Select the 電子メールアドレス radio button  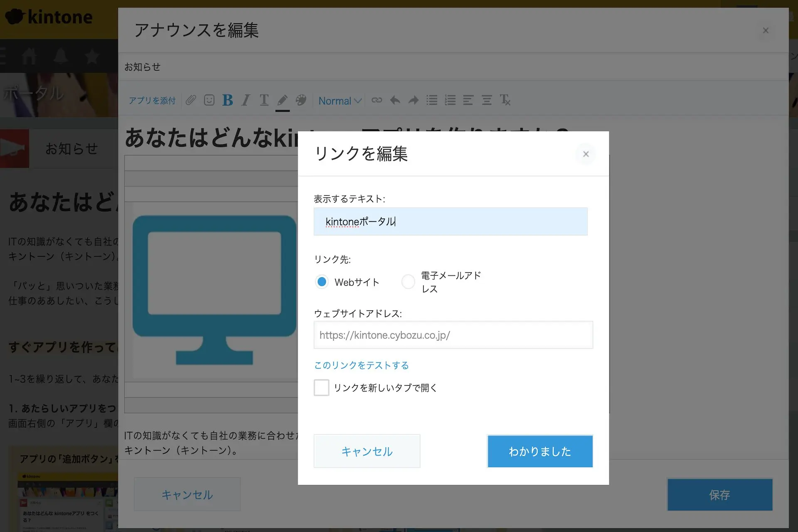408,282
